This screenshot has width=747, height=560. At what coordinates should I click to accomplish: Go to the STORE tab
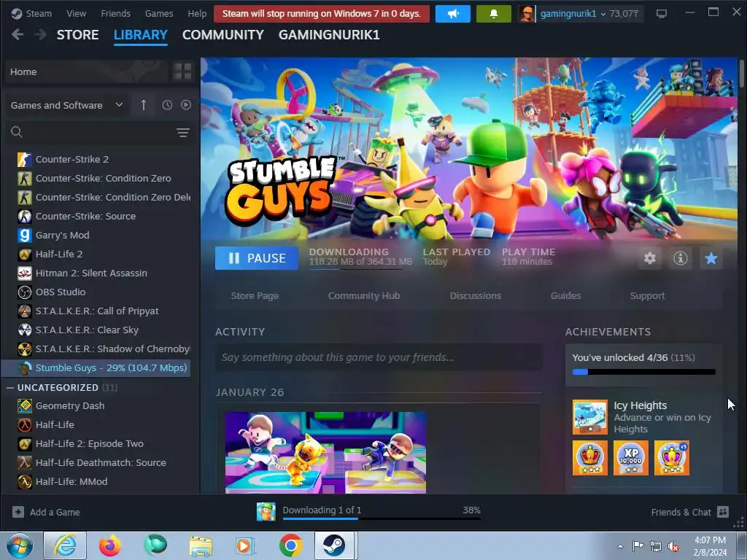[x=77, y=35]
